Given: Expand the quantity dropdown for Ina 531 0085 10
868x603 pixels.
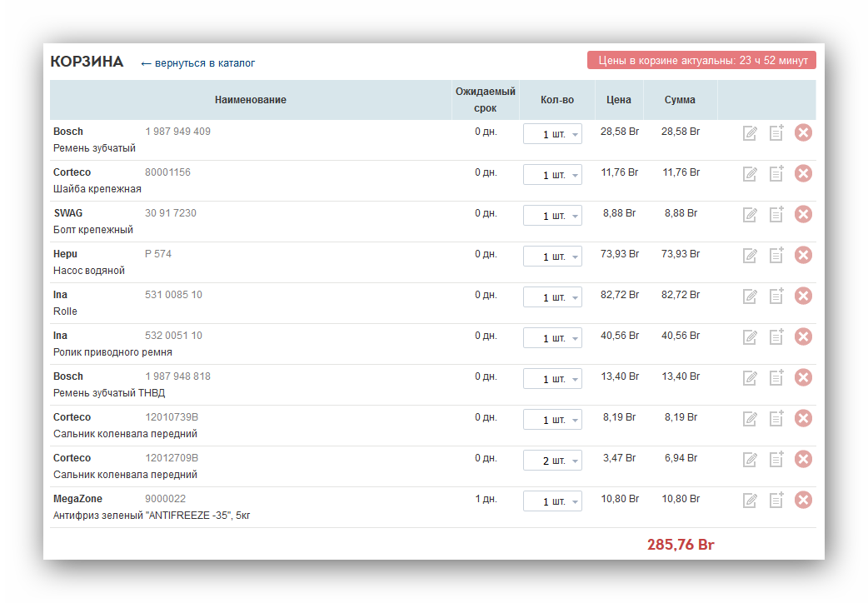Looking at the screenshot, I should tap(552, 297).
